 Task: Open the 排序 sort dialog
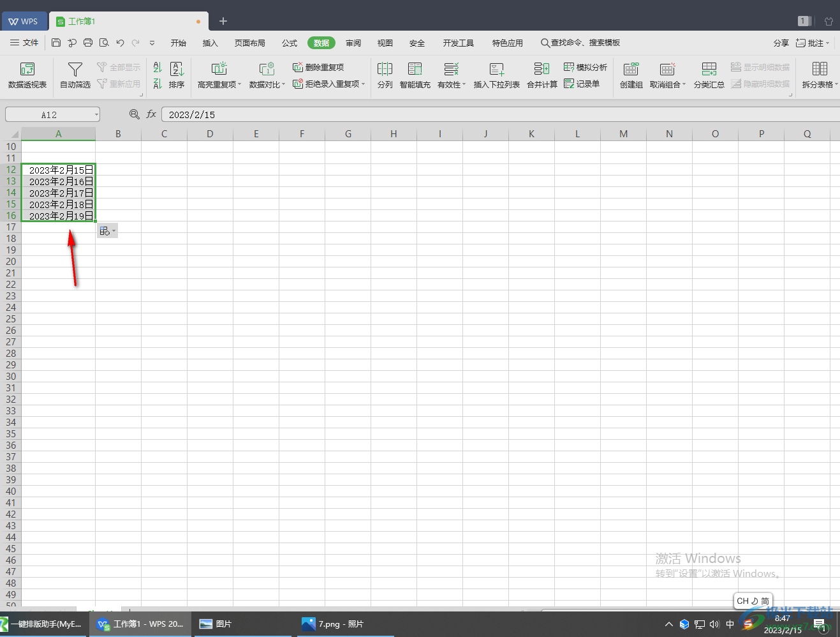pyautogui.click(x=177, y=75)
